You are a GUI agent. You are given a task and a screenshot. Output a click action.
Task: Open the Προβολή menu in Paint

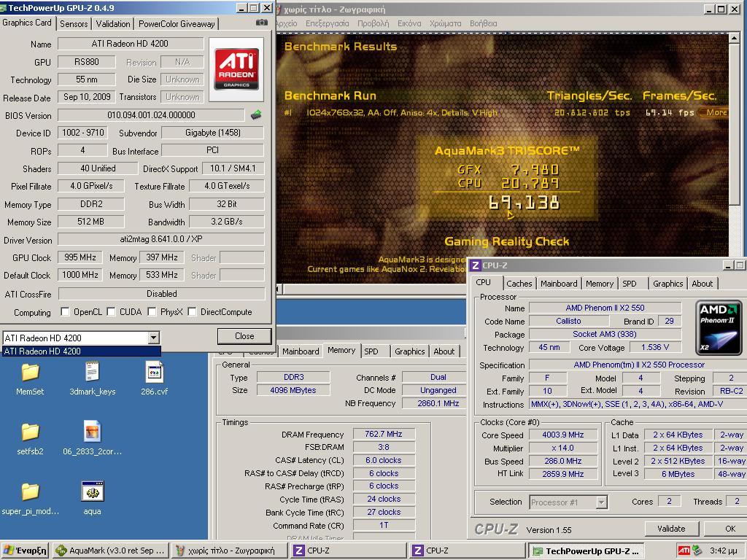pos(373,23)
